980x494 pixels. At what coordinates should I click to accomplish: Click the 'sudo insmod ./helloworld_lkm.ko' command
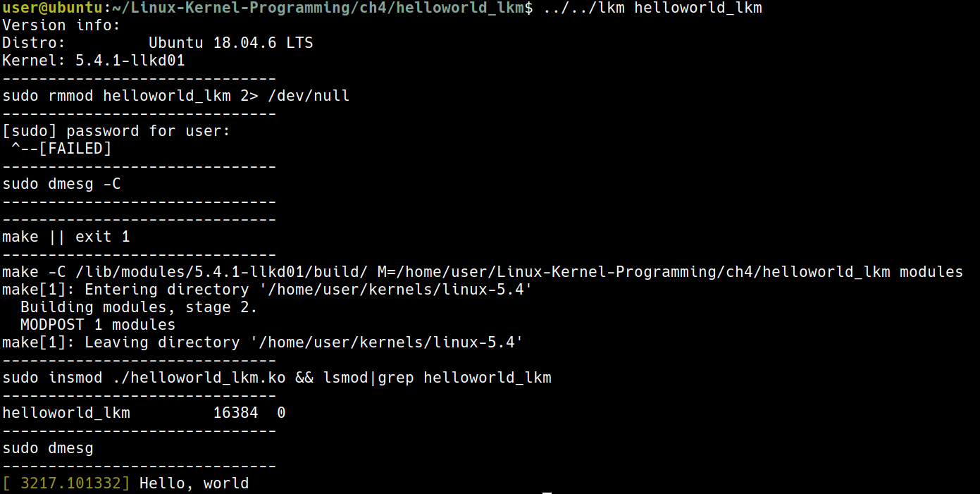(144, 378)
